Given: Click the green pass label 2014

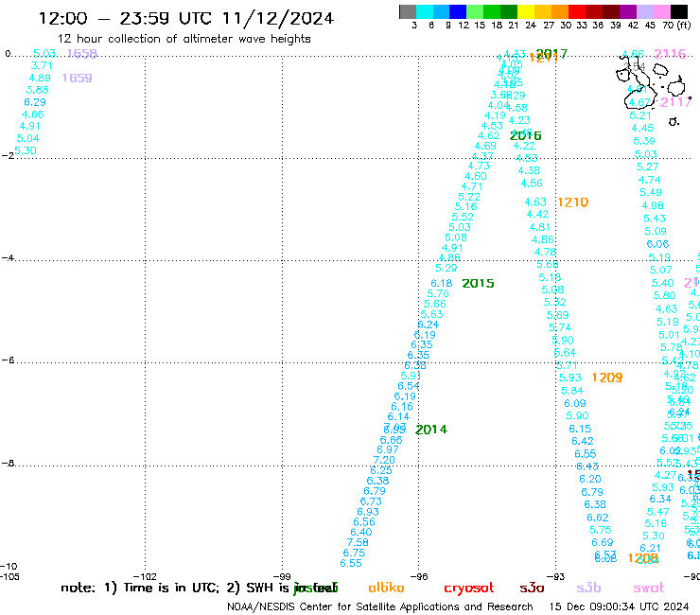Looking at the screenshot, I should tap(431, 430).
